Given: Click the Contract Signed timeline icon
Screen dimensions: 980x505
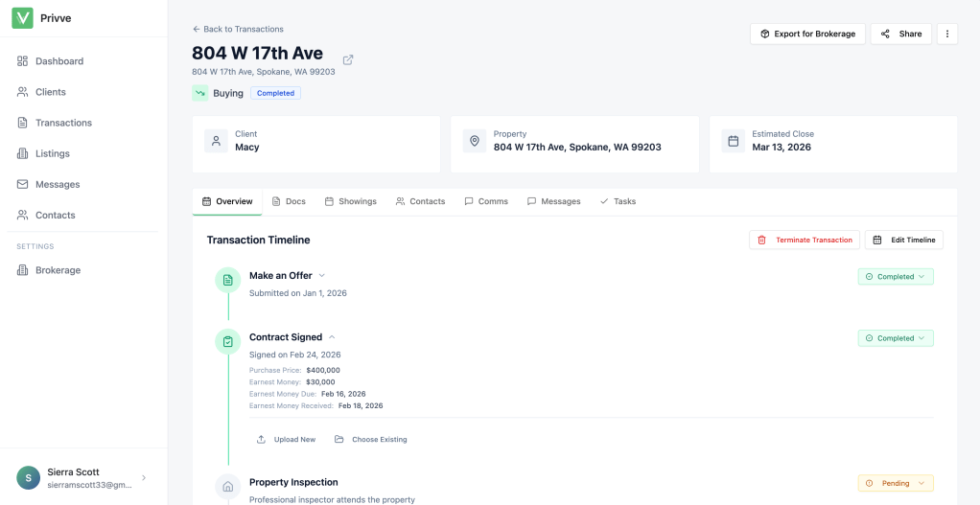Looking at the screenshot, I should [x=228, y=341].
